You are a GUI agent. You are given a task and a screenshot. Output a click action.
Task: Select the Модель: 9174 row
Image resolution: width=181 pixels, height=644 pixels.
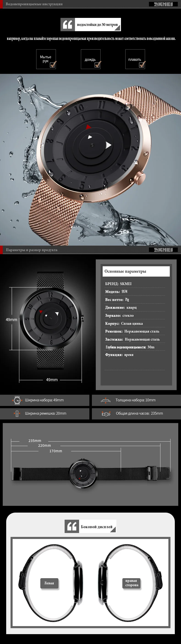click(135, 292)
